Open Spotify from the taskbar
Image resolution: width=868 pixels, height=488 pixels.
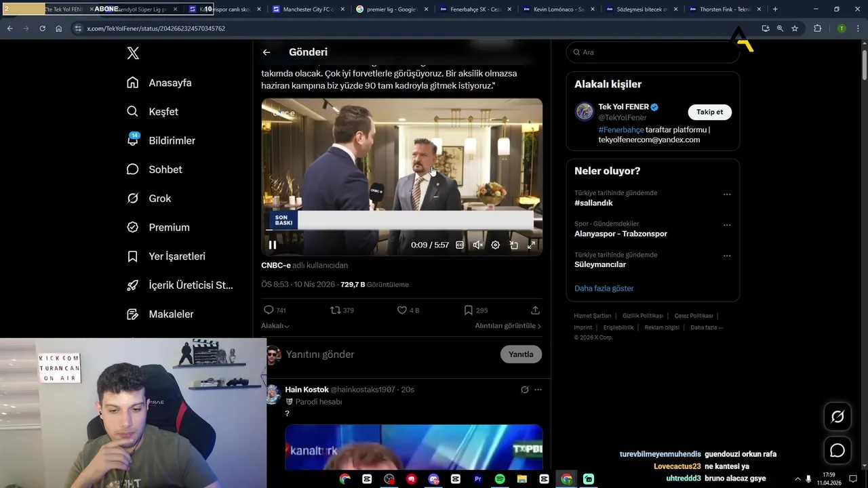[x=500, y=479]
